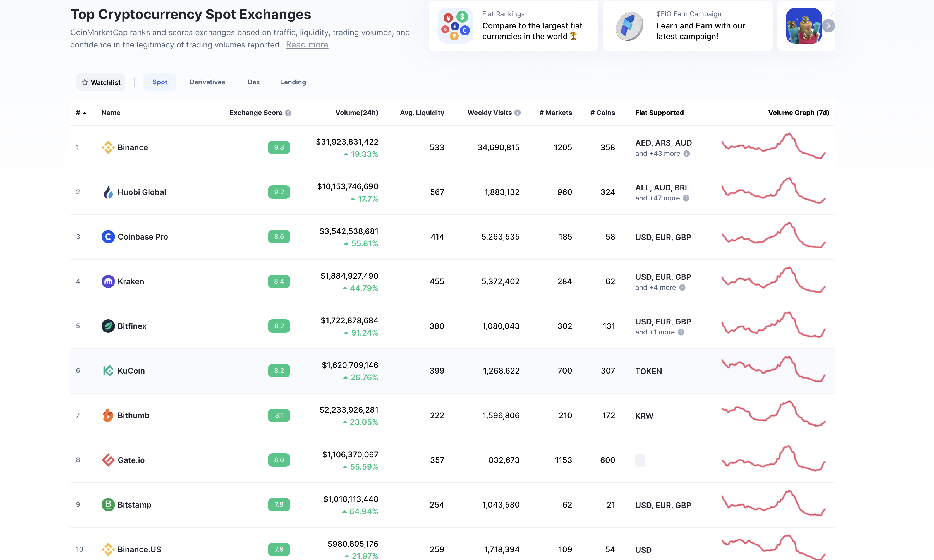Click the Binance logo icon
Viewport: 934px width, 560px height.
pos(108,148)
